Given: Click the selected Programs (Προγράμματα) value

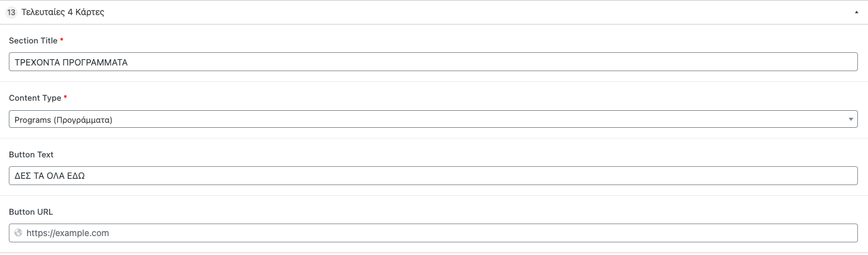Looking at the screenshot, I should pos(64,120).
